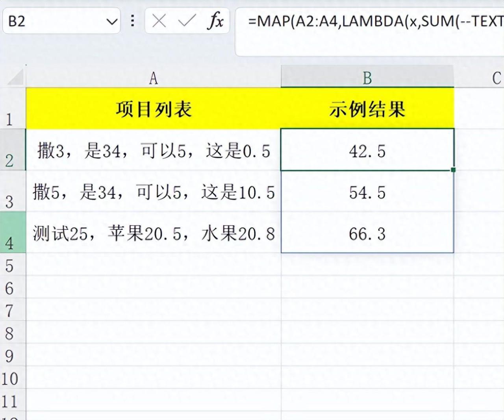Open Insert Function fx icon
504x420 pixels.
coord(215,20)
